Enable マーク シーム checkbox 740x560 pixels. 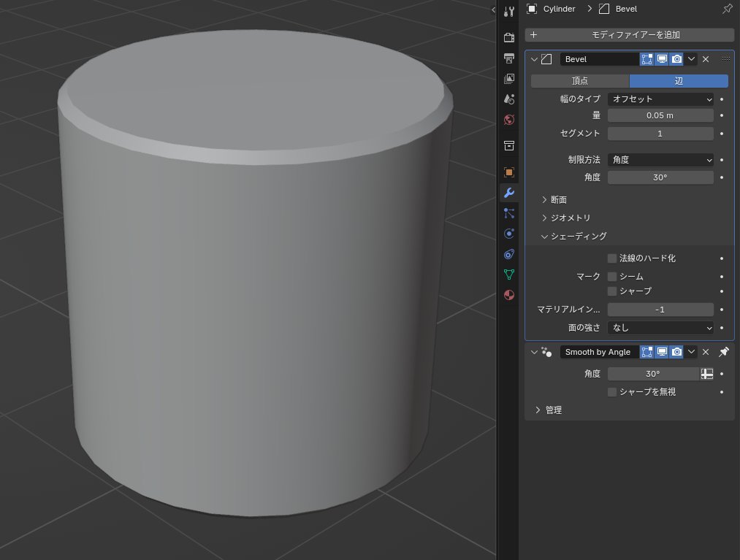coord(612,277)
